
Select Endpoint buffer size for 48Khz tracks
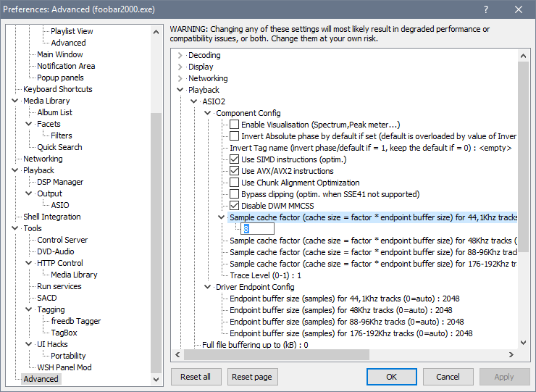point(341,310)
